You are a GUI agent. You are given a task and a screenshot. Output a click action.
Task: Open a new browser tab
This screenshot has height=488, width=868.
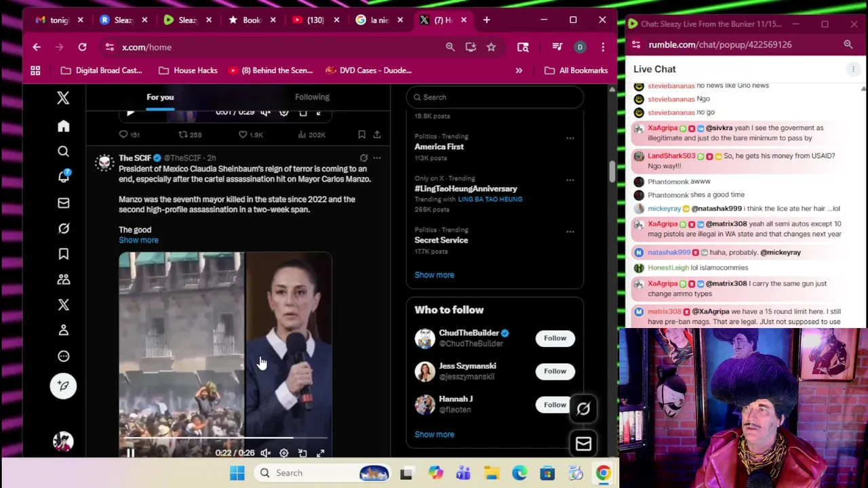pyautogui.click(x=486, y=20)
